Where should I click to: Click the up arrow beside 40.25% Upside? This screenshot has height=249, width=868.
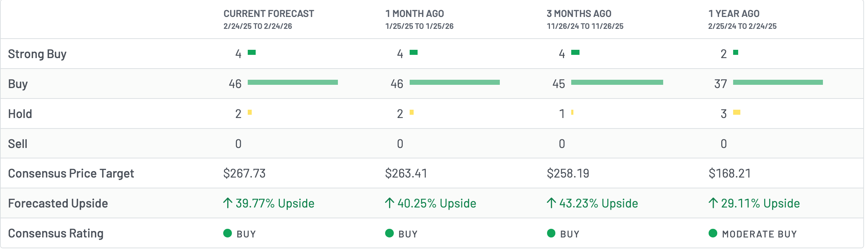pyautogui.click(x=389, y=203)
